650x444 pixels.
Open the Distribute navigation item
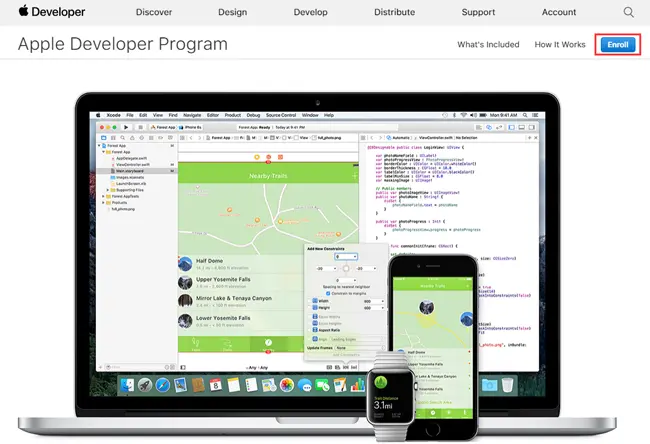pos(395,12)
